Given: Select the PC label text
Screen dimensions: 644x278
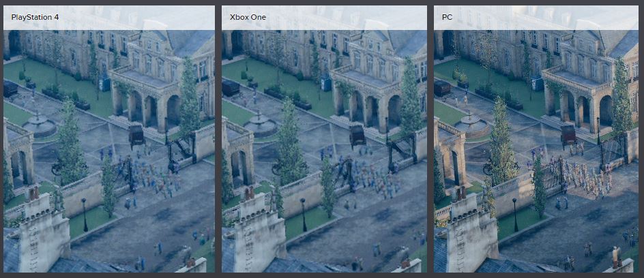Looking at the screenshot, I should coord(447,17).
